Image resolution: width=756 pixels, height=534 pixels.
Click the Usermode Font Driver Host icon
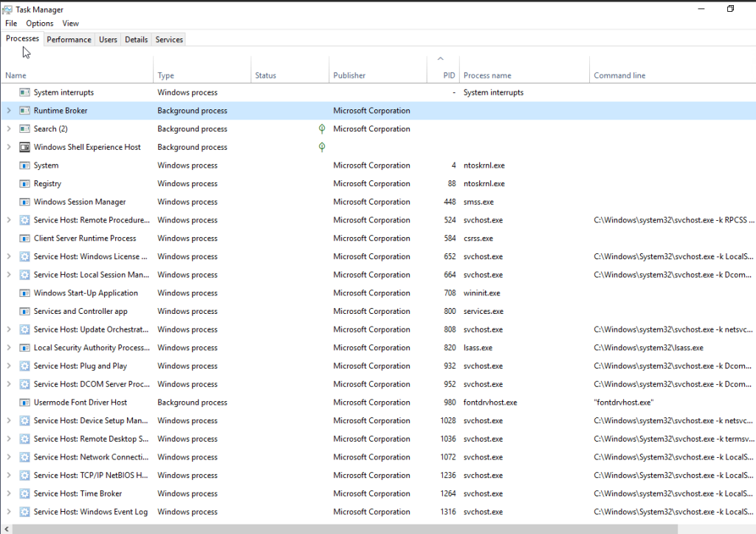point(24,403)
